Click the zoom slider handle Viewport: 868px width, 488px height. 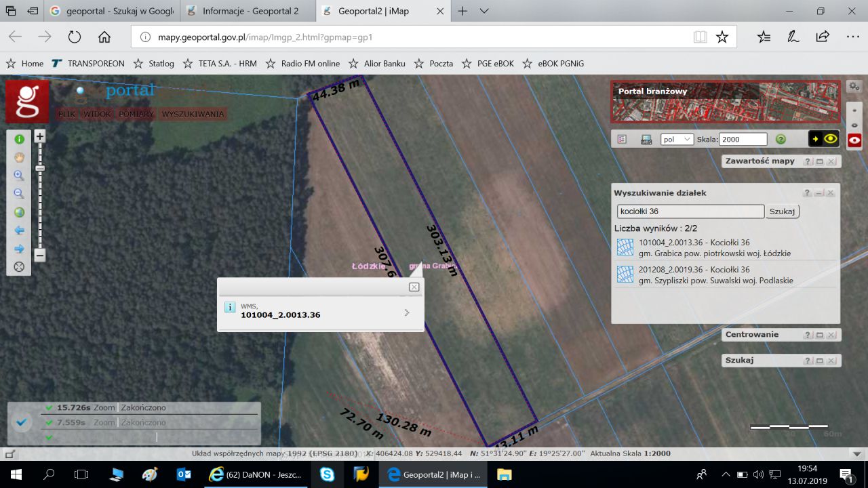point(40,168)
